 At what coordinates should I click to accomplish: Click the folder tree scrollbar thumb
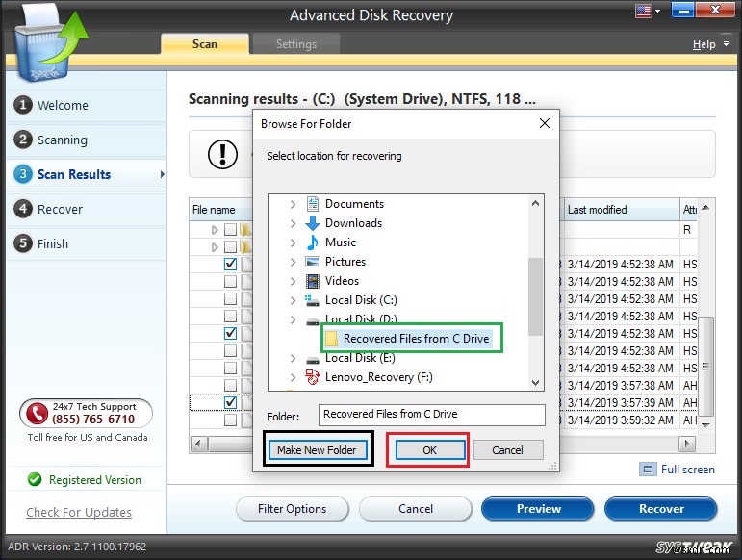point(535,296)
